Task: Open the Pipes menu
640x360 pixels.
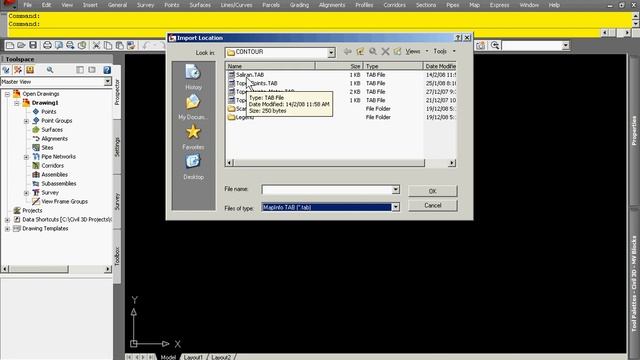Action: pyautogui.click(x=452, y=5)
